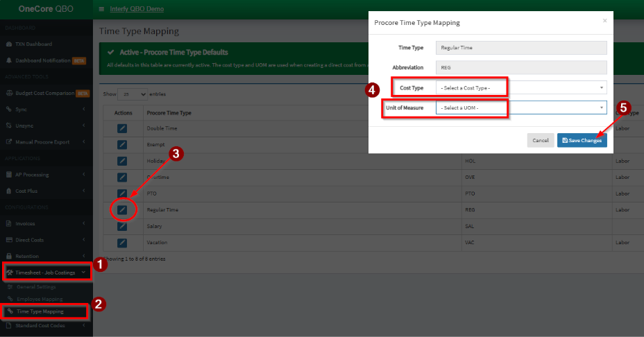
Task: Expand Direct Costs sidebar menu
Action: pyautogui.click(x=46, y=240)
